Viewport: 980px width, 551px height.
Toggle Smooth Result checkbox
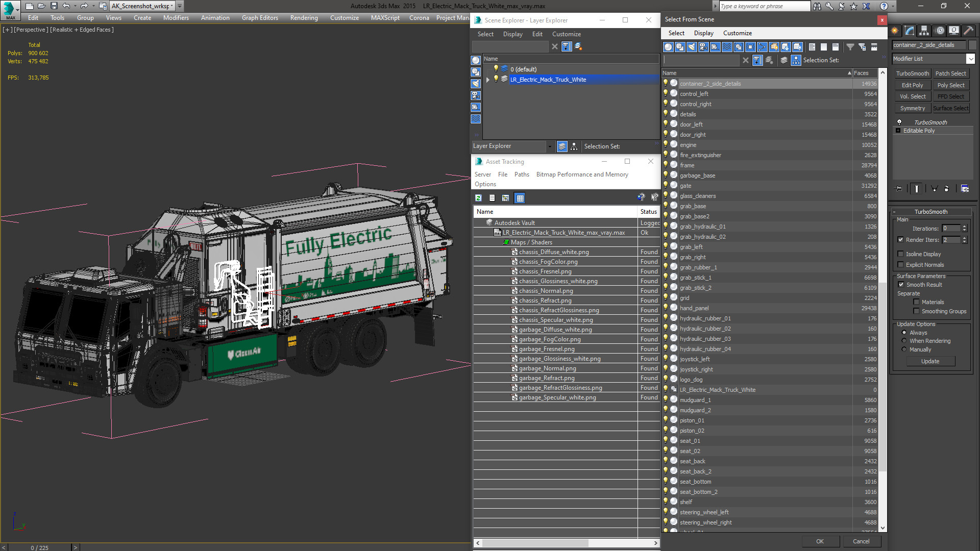click(901, 285)
